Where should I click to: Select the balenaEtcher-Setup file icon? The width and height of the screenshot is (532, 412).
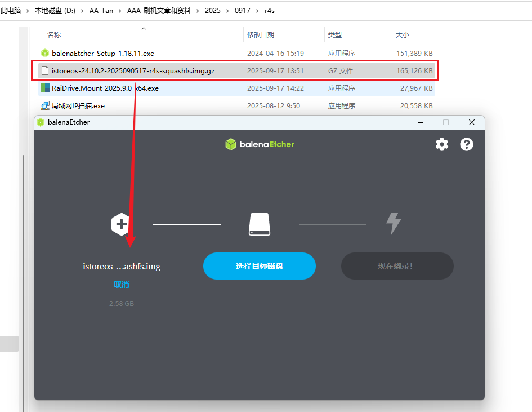(45, 53)
